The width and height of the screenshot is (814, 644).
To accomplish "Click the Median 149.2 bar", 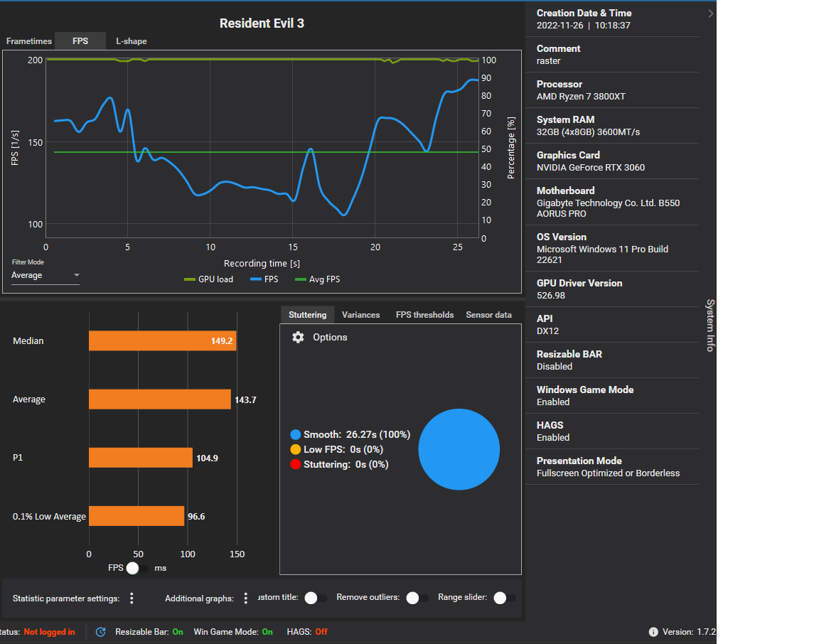I will 163,341.
